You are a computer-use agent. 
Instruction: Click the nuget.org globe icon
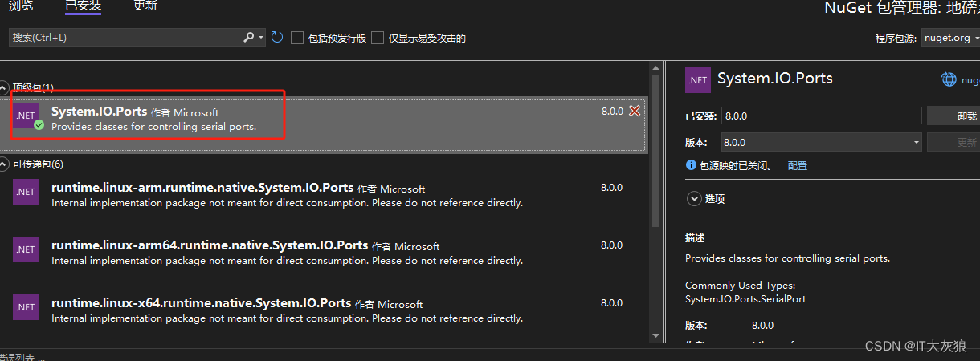tap(949, 79)
